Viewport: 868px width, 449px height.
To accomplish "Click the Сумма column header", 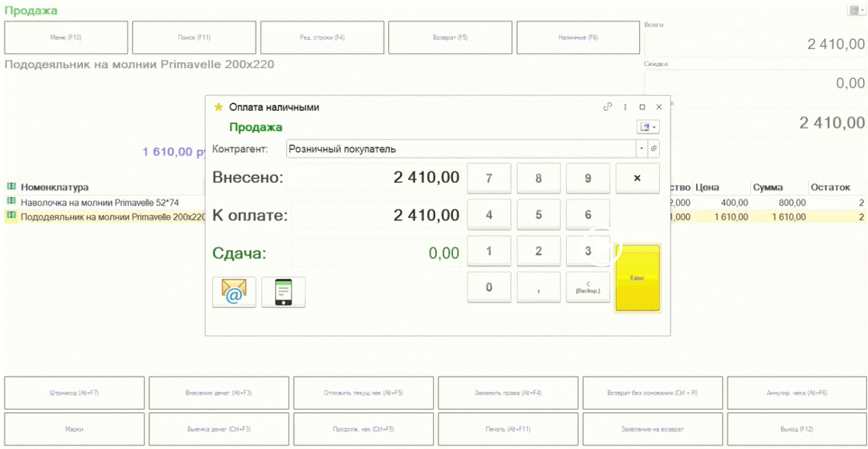I will 779,187.
